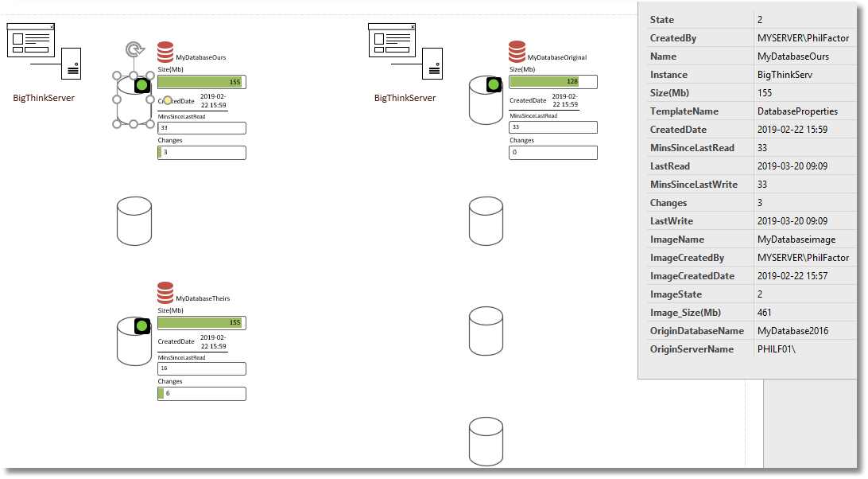
Task: Click the MyDatabaseOurs Changes bar showing 3
Action: [x=202, y=153]
